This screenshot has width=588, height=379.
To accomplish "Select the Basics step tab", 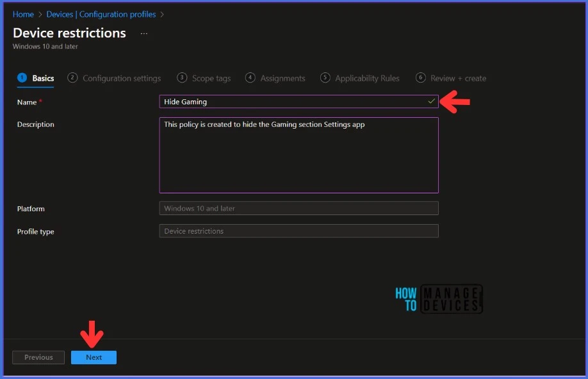I will (36, 78).
